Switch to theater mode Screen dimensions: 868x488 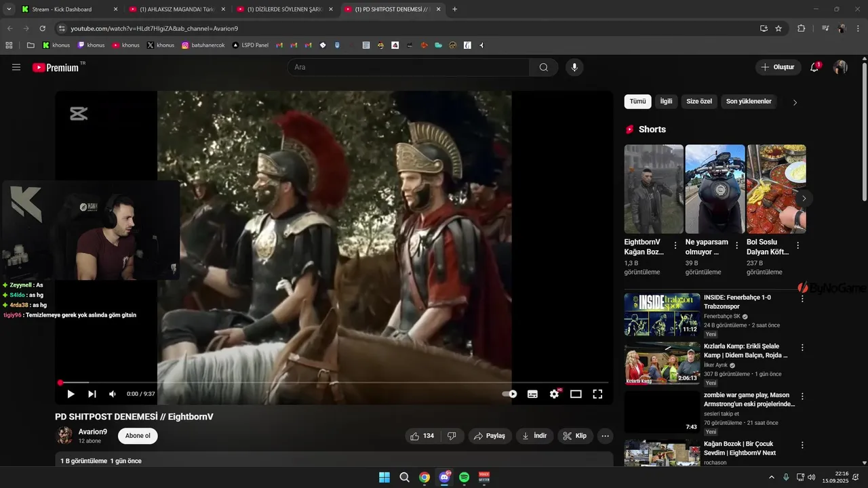pos(576,394)
